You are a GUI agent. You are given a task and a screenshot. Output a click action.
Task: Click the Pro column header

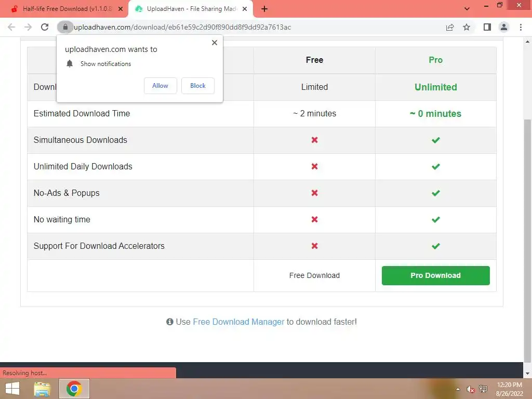point(436,60)
